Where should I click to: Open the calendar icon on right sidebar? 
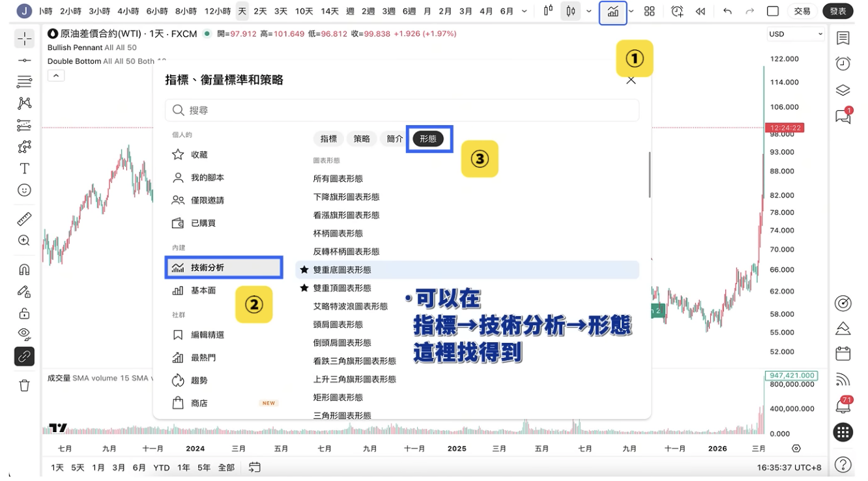tap(843, 353)
